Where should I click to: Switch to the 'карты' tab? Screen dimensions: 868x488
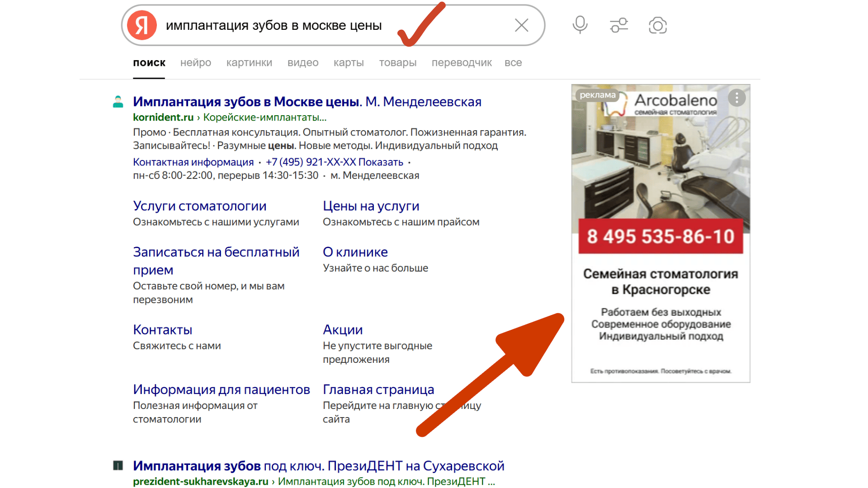pyautogui.click(x=349, y=63)
